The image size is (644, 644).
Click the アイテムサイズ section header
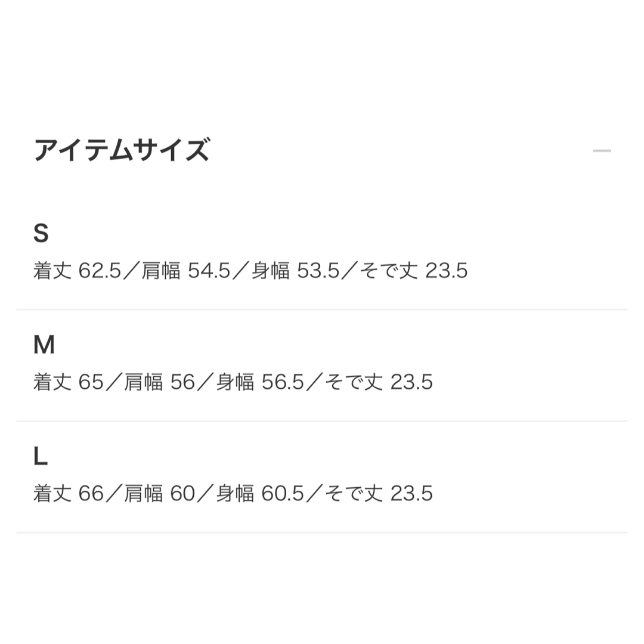pos(122,150)
